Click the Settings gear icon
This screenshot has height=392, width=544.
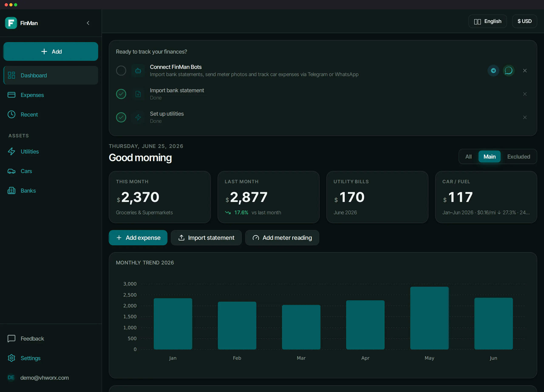(11, 358)
